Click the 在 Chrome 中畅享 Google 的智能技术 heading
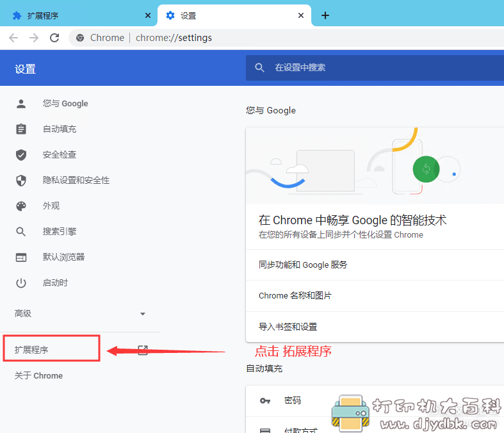 (353, 220)
